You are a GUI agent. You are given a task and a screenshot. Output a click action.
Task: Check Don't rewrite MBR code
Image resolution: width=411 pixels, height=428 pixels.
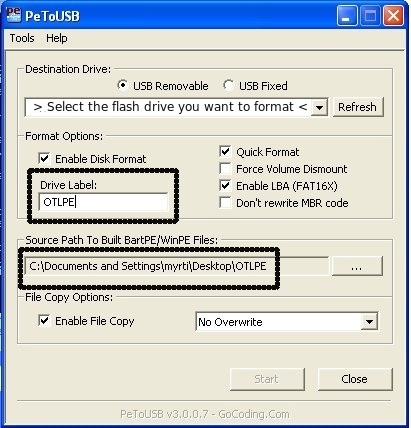pyautogui.click(x=225, y=202)
